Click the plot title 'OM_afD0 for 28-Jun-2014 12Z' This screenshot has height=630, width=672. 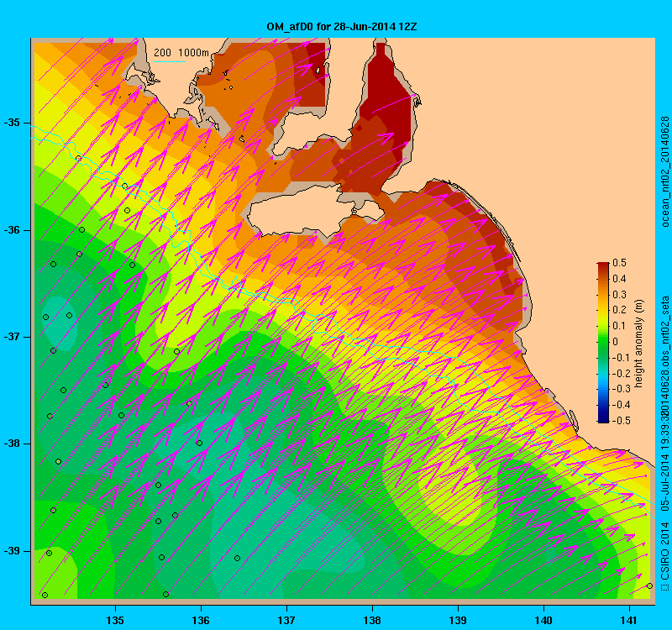(x=342, y=27)
